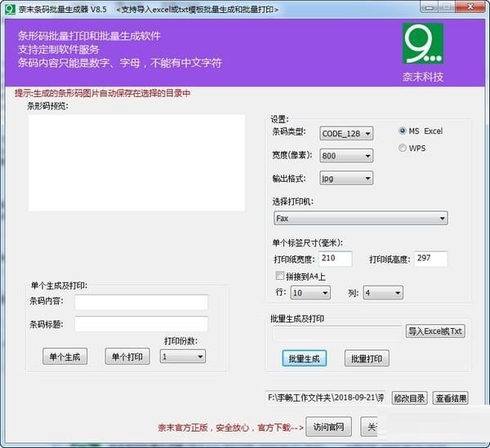Enable the 拼接到A4上 checkbox

tap(279, 276)
